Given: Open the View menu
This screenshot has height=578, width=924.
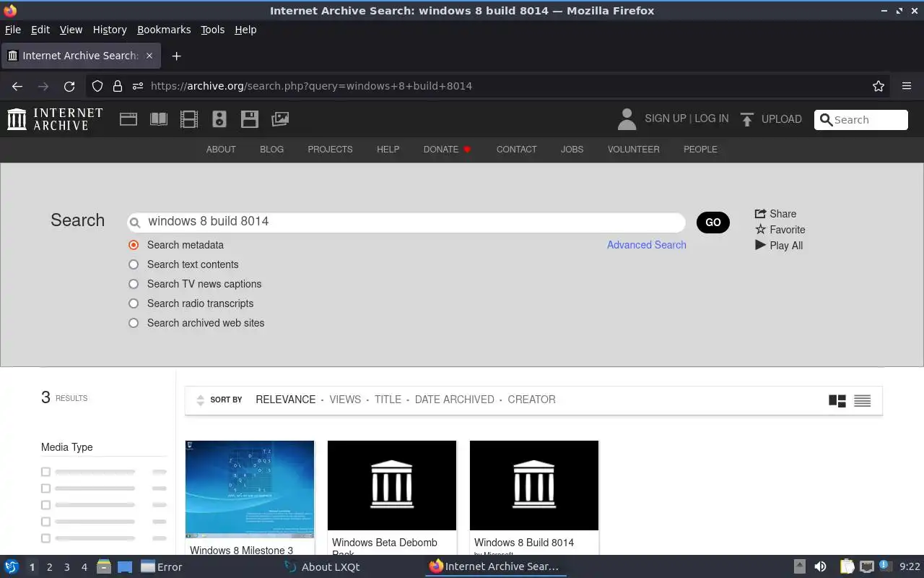Looking at the screenshot, I should point(71,30).
